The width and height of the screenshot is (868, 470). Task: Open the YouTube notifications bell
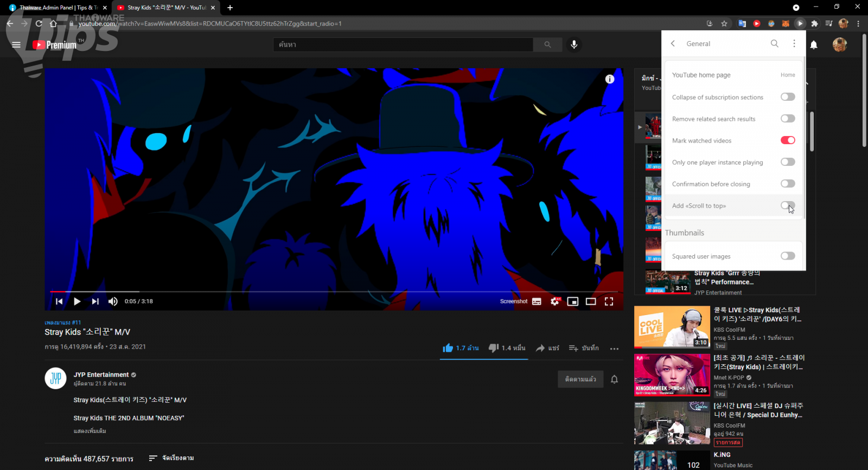pos(814,45)
